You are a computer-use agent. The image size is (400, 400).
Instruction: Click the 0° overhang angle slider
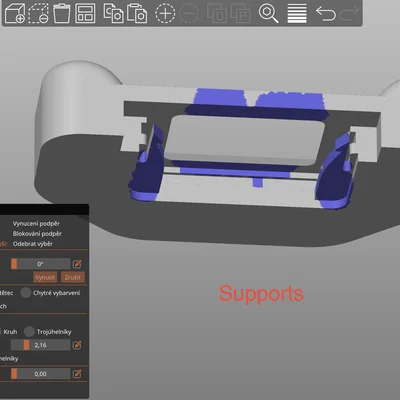(40, 264)
